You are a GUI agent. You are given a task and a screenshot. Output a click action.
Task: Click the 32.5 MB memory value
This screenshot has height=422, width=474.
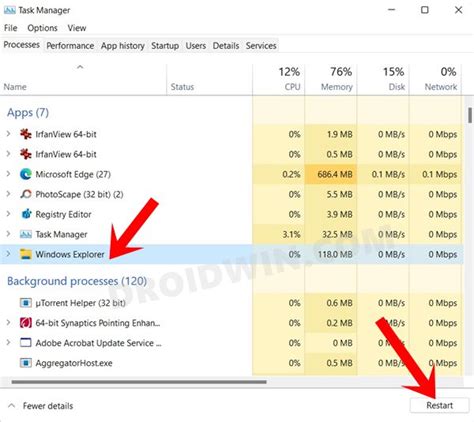337,234
